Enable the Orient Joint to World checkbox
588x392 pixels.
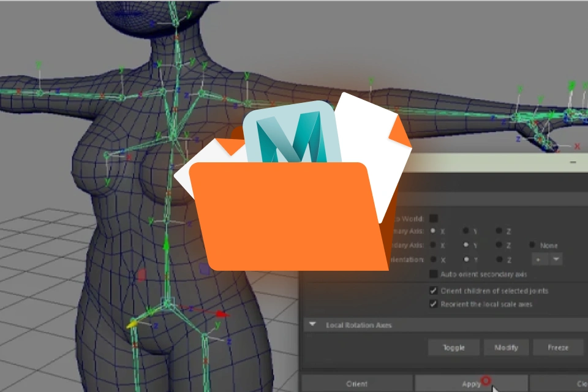(434, 218)
